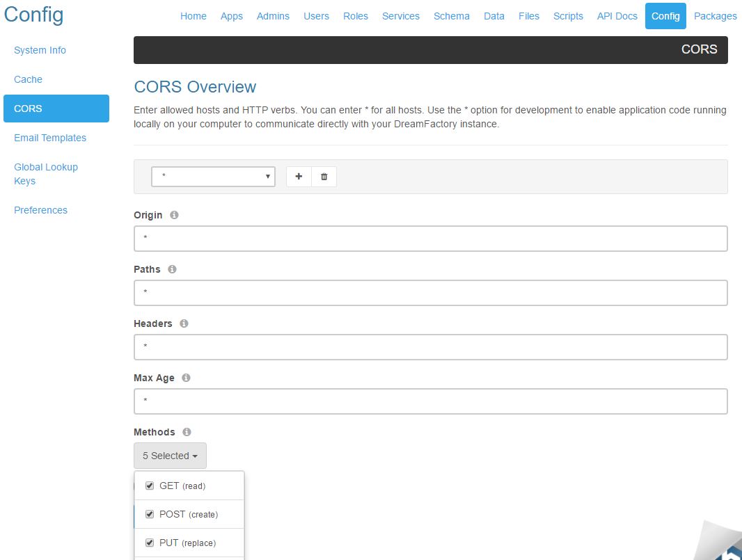This screenshot has height=560, width=742.
Task: Uncheck the GET (read) checkbox
Action: point(150,486)
